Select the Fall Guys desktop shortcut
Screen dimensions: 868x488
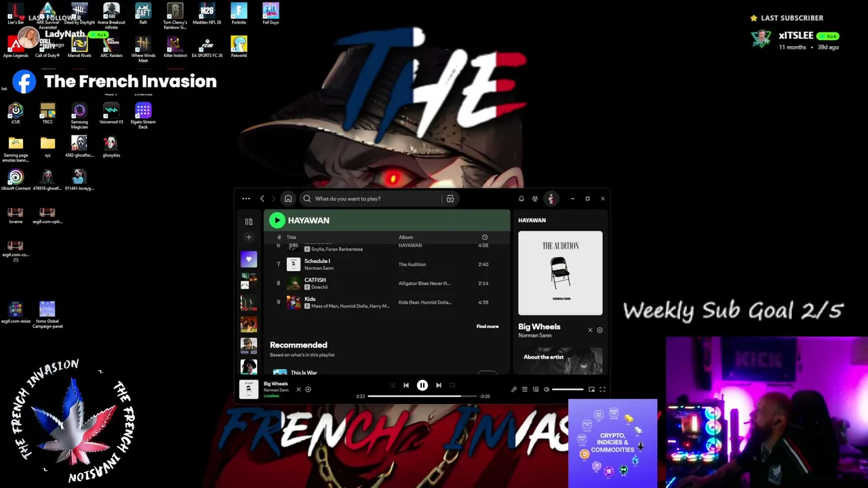pos(271,14)
